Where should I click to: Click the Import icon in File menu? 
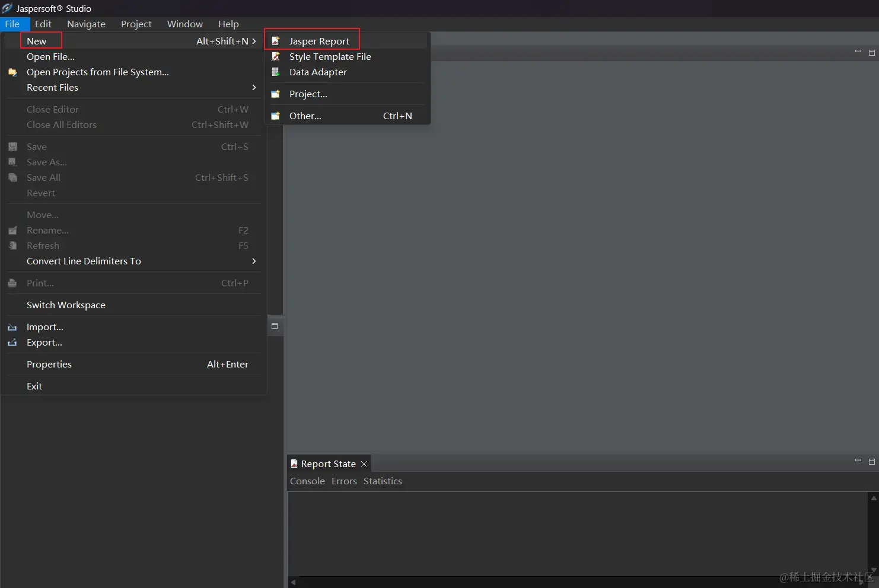coord(12,327)
